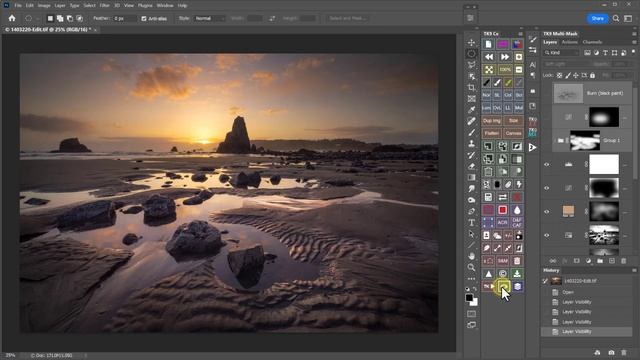This screenshot has height=360, width=640.
Task: Click the TK9 Flatten button
Action: [x=491, y=133]
